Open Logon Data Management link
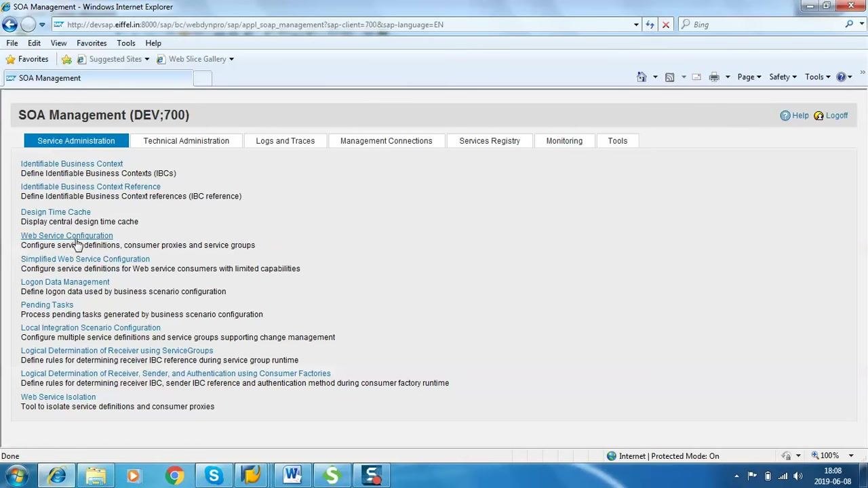The image size is (868, 488). tap(65, 281)
